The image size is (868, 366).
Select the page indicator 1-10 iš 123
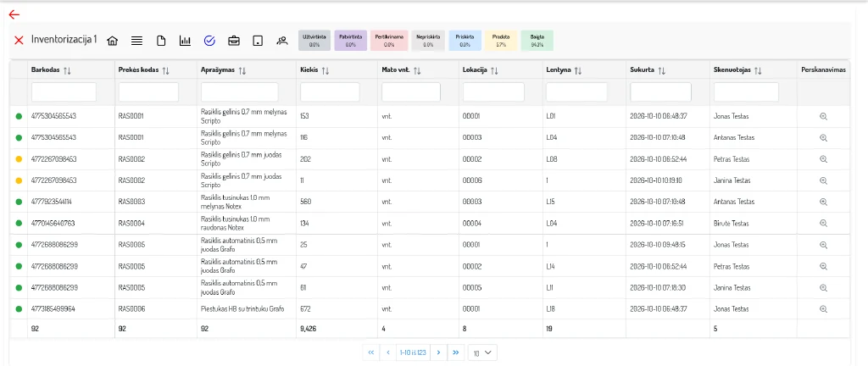click(413, 352)
